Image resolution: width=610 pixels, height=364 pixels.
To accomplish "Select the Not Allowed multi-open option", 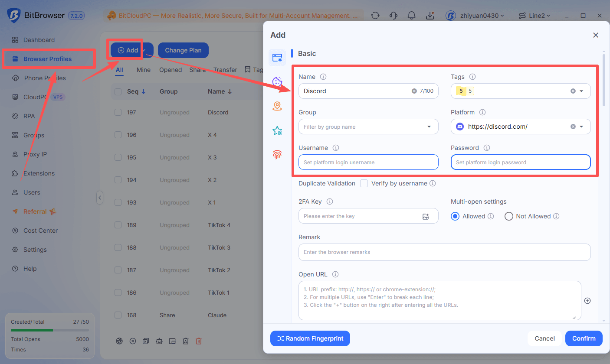I will pyautogui.click(x=509, y=216).
